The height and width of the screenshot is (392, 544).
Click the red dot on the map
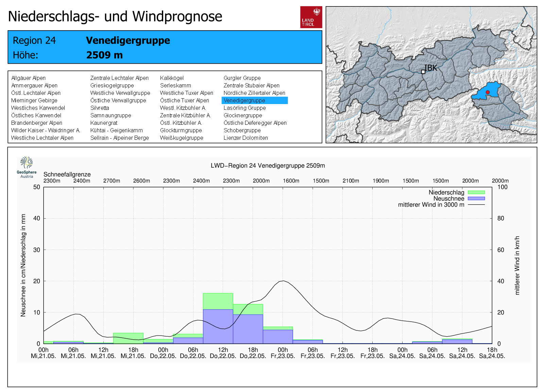488,92
